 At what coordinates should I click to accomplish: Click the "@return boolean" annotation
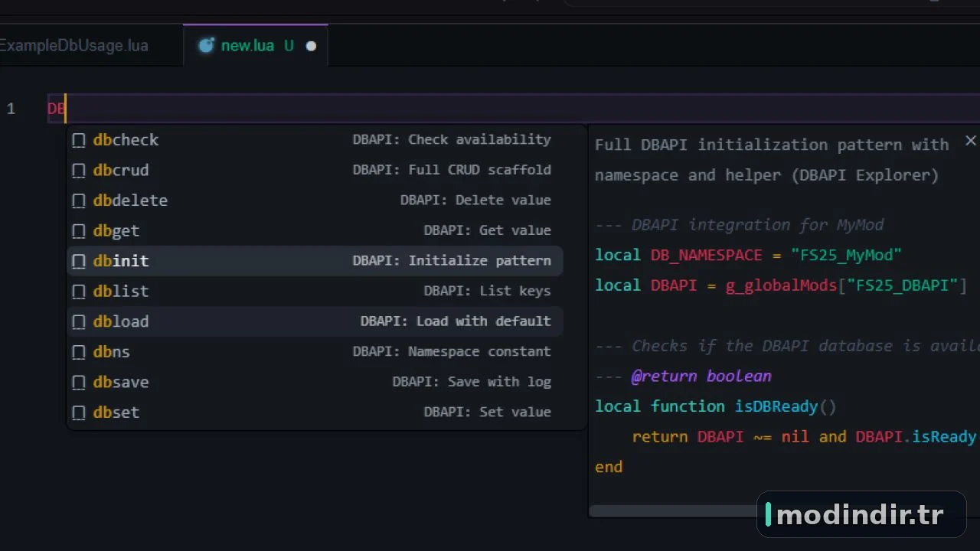click(x=701, y=376)
